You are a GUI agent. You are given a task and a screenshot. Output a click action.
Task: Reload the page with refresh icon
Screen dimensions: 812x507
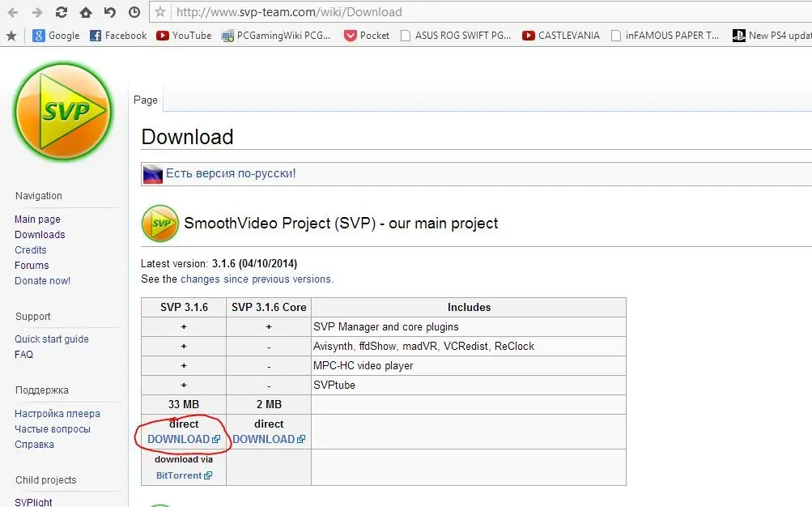point(61,12)
